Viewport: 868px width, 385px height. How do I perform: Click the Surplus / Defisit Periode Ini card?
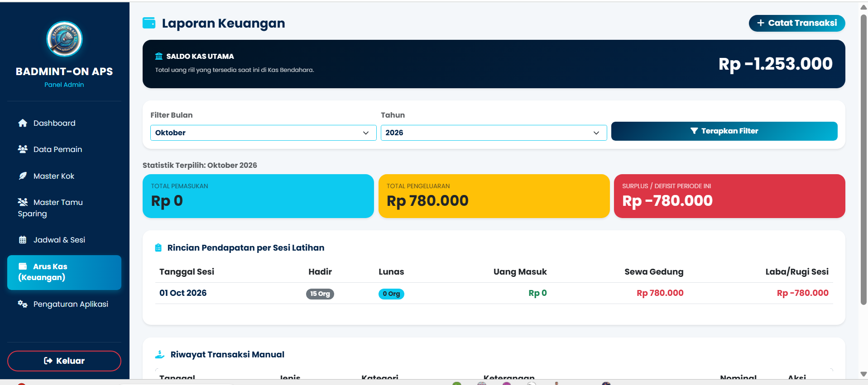coord(729,196)
